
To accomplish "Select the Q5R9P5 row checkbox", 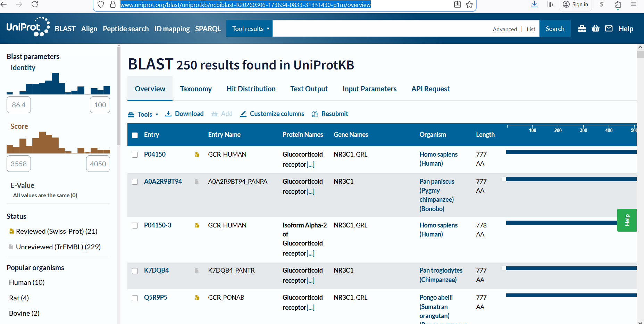I will 135,298.
